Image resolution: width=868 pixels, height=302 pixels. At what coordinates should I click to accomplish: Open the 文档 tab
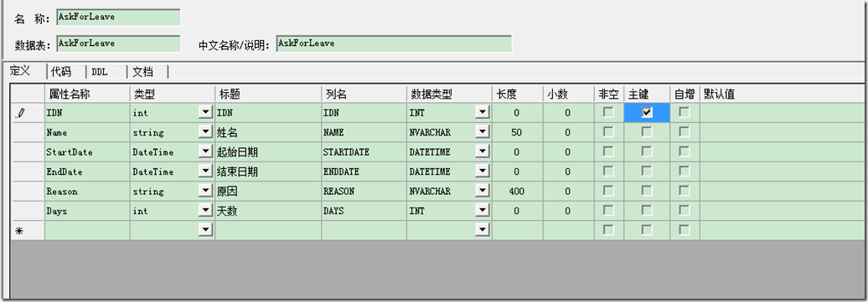pyautogui.click(x=142, y=72)
